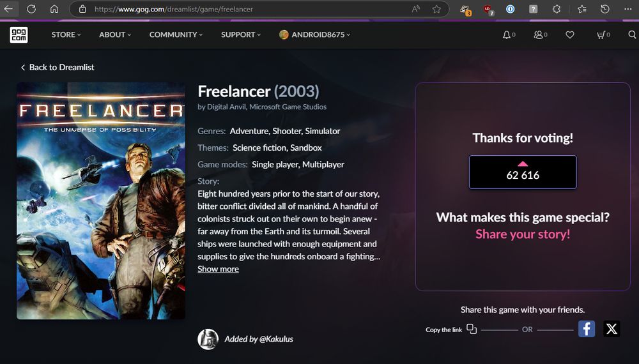Open the 1Password extension icon
639x364 pixels.
click(x=510, y=9)
